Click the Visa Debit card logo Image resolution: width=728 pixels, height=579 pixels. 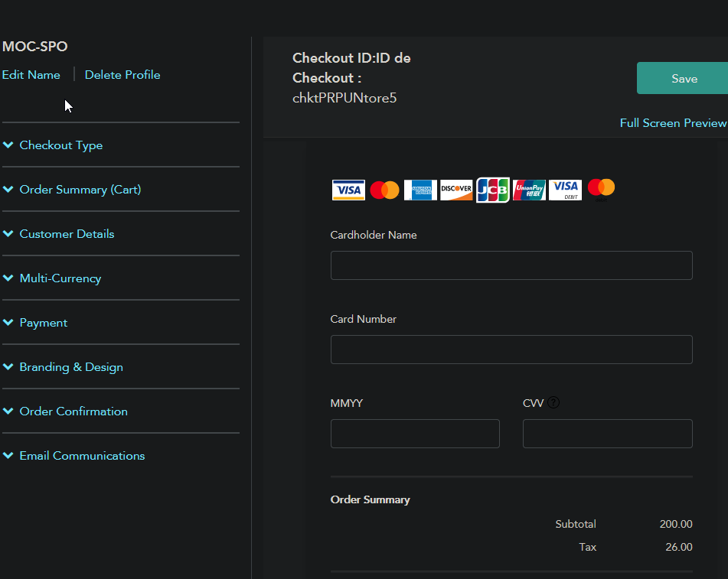565,190
